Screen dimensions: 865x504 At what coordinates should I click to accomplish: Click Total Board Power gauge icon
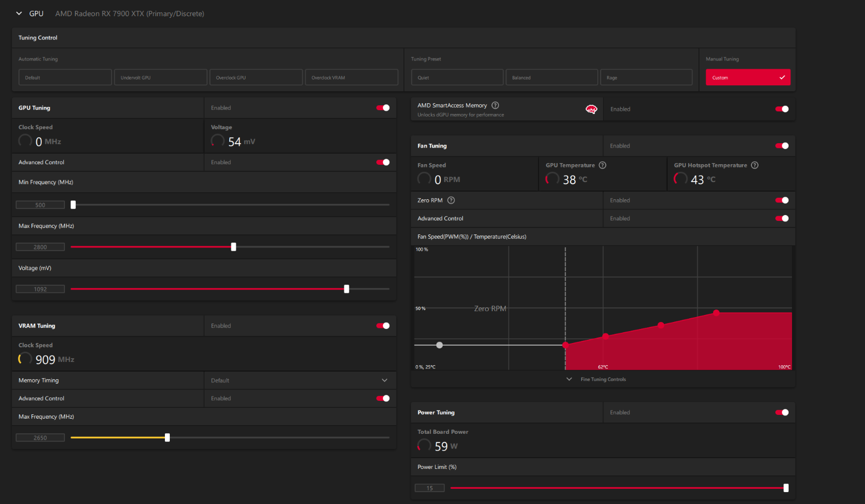(x=424, y=446)
